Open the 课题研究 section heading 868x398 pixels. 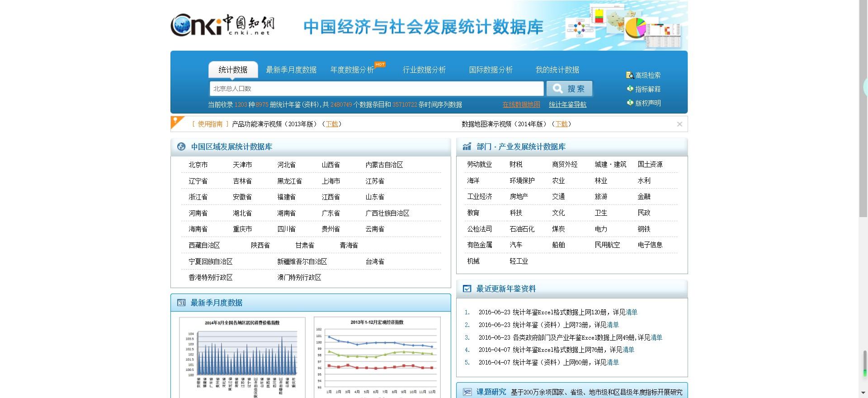click(491, 392)
